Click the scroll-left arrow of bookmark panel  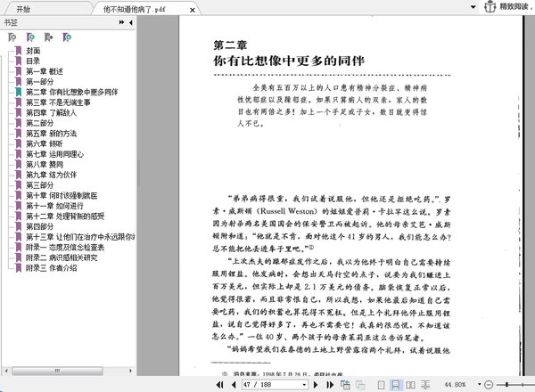[6, 371]
